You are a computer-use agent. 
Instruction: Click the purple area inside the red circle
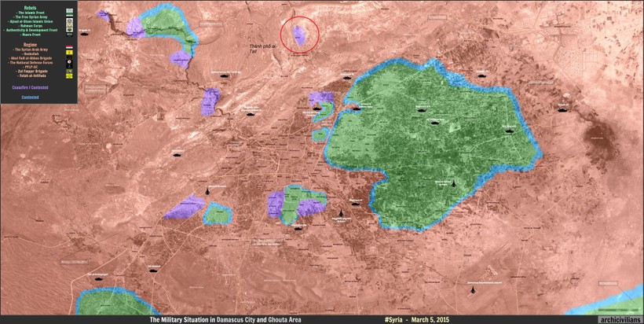pyautogui.click(x=300, y=35)
